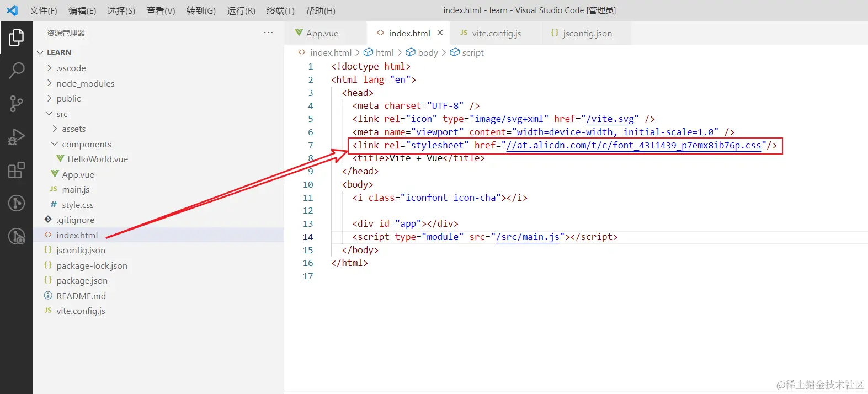Switch to the App.vue tab
This screenshot has height=394, width=868.
[x=326, y=33]
